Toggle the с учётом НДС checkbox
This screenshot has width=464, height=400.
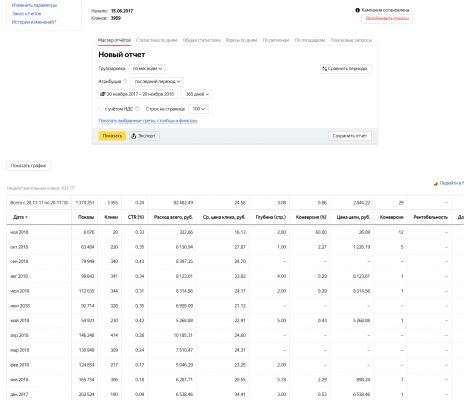[x=101, y=109]
